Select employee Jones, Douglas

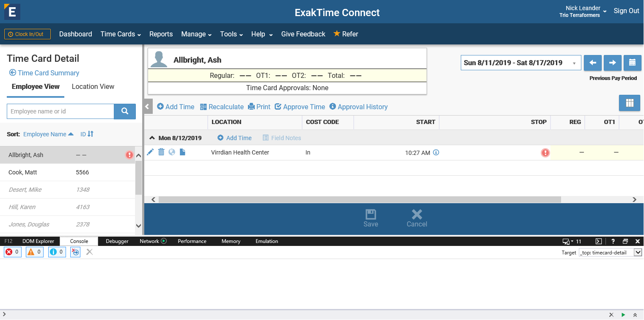pos(68,224)
